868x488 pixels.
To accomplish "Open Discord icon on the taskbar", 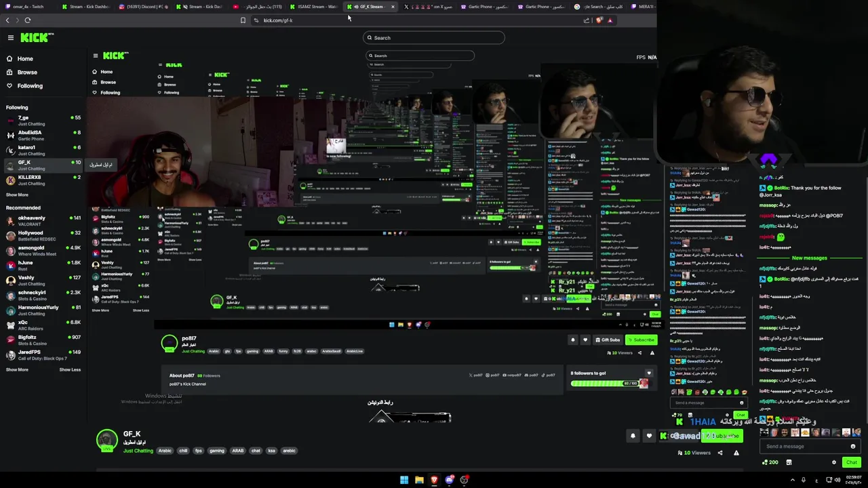I will click(x=449, y=480).
